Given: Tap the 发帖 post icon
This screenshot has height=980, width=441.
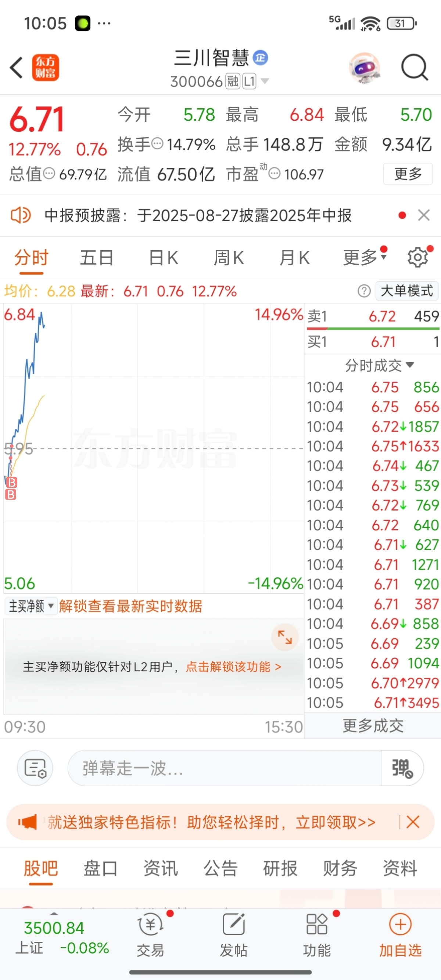Looking at the screenshot, I should 233,924.
